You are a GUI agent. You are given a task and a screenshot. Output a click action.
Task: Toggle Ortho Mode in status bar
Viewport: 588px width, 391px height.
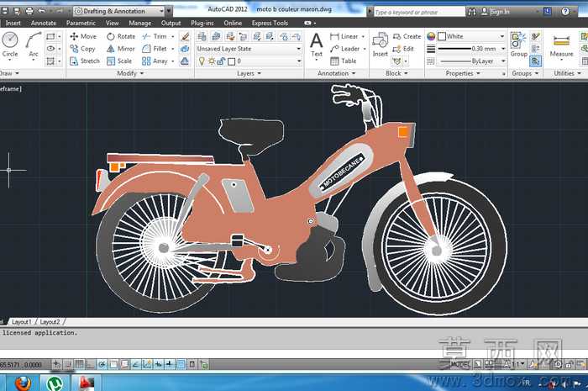pos(90,364)
